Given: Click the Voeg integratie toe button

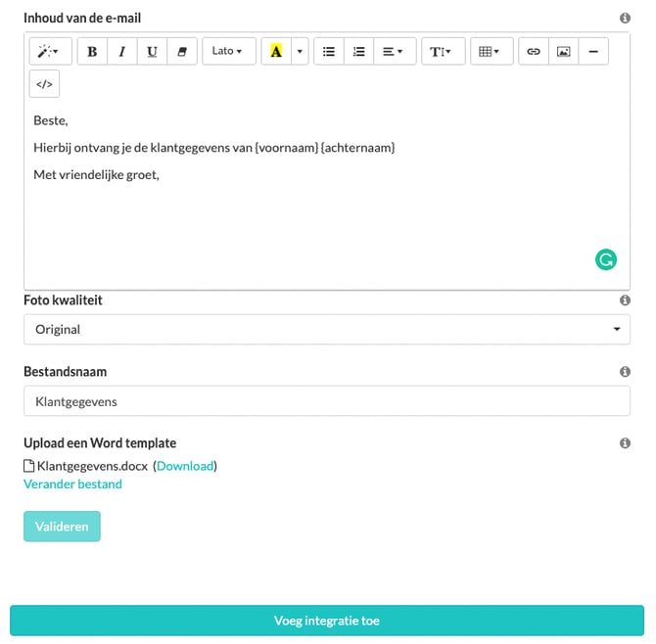Looking at the screenshot, I should click(327, 621).
